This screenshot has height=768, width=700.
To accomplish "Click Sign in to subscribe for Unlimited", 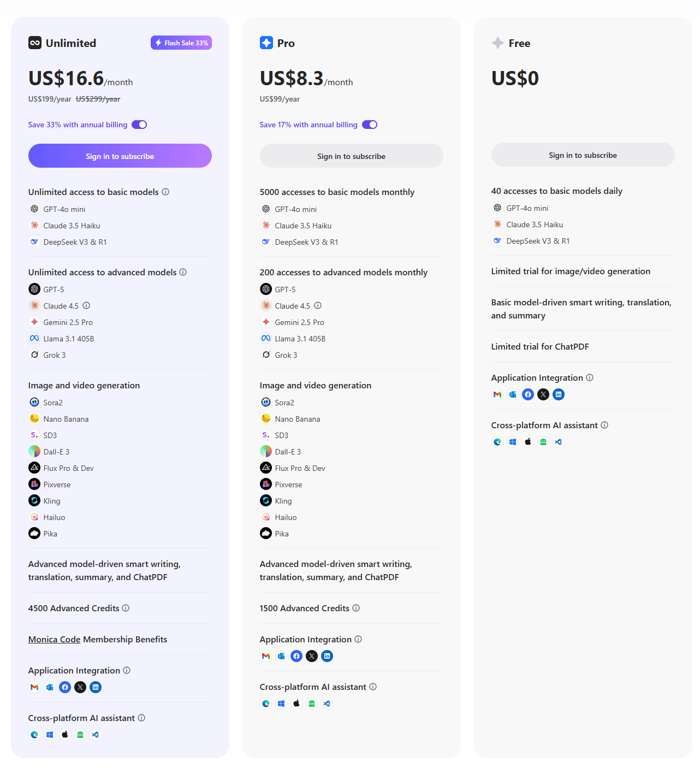I will pos(120,156).
